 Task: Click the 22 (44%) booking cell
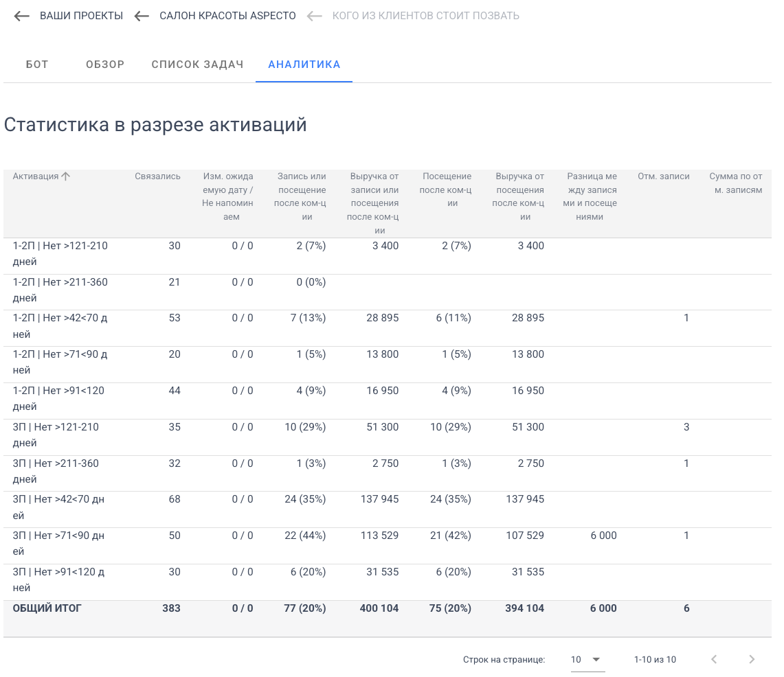pyautogui.click(x=305, y=536)
